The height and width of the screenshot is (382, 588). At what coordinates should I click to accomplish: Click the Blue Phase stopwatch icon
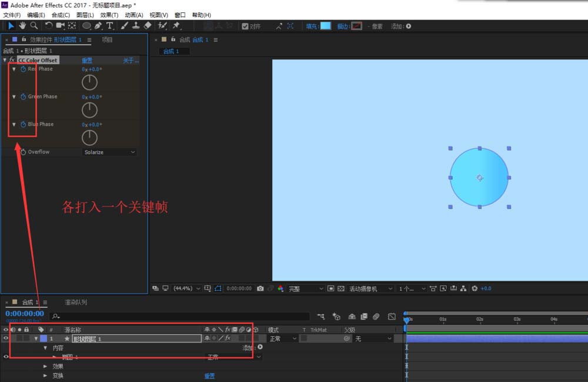click(x=24, y=125)
